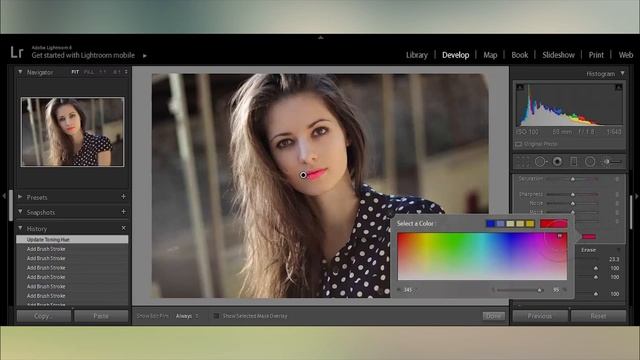Select the Update Toning Hue history step

[x=72, y=240]
